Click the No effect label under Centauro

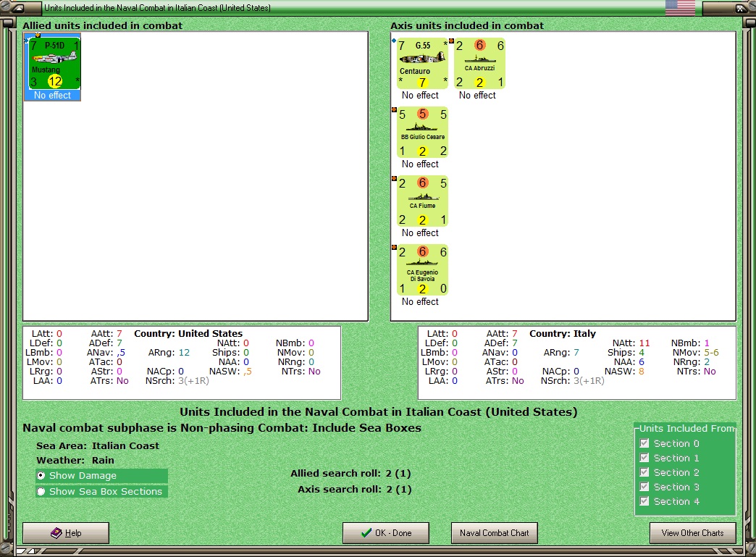[420, 96]
